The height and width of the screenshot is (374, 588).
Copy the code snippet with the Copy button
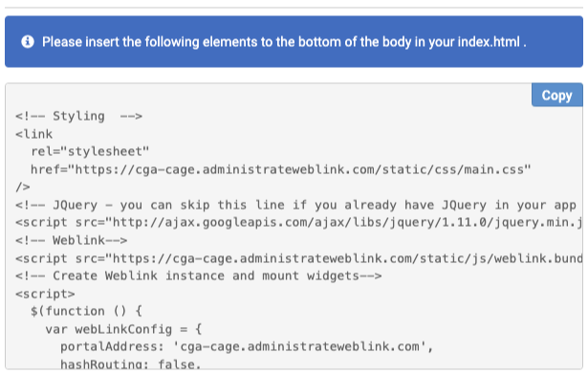pyautogui.click(x=556, y=96)
